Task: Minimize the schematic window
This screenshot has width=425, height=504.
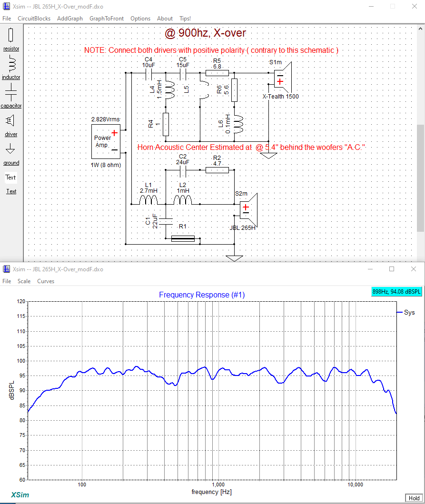Action: [371, 7]
